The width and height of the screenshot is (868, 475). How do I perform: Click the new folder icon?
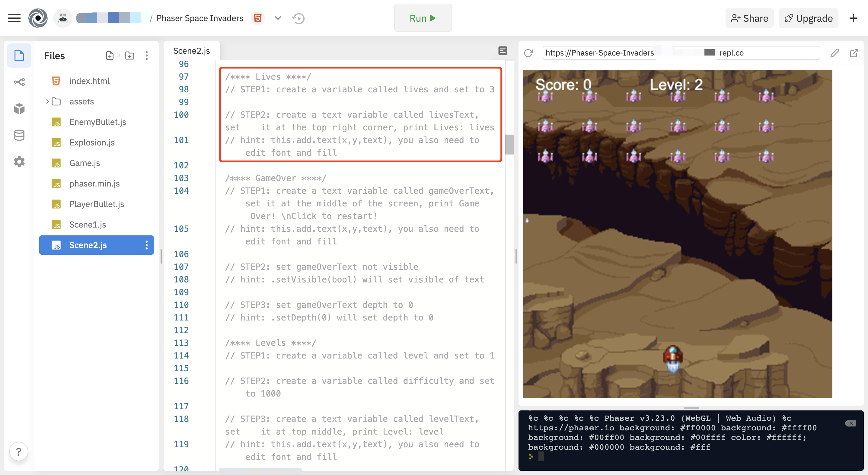130,56
